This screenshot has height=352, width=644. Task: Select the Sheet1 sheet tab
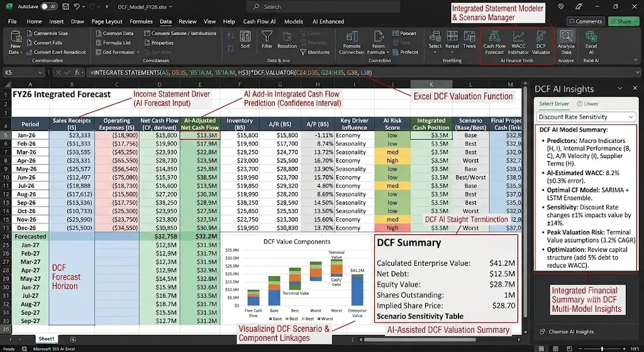[x=47, y=339]
